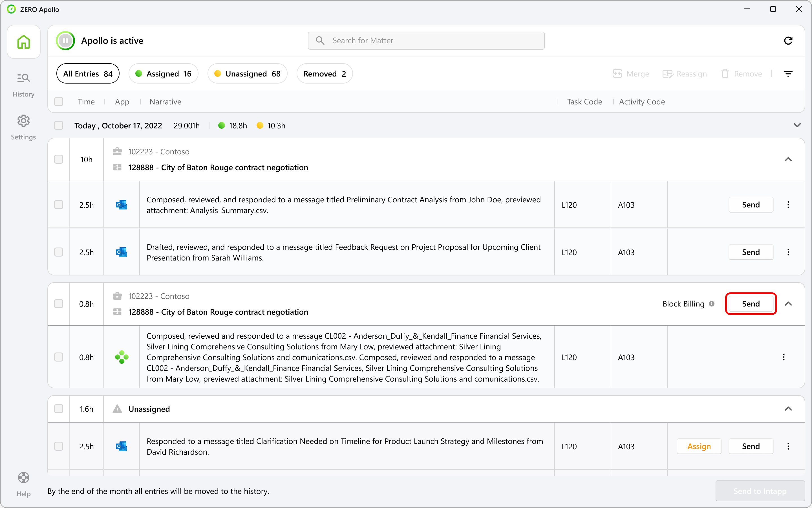The image size is (812, 508).
Task: Filter by Assigned 16 entries
Action: click(x=164, y=74)
